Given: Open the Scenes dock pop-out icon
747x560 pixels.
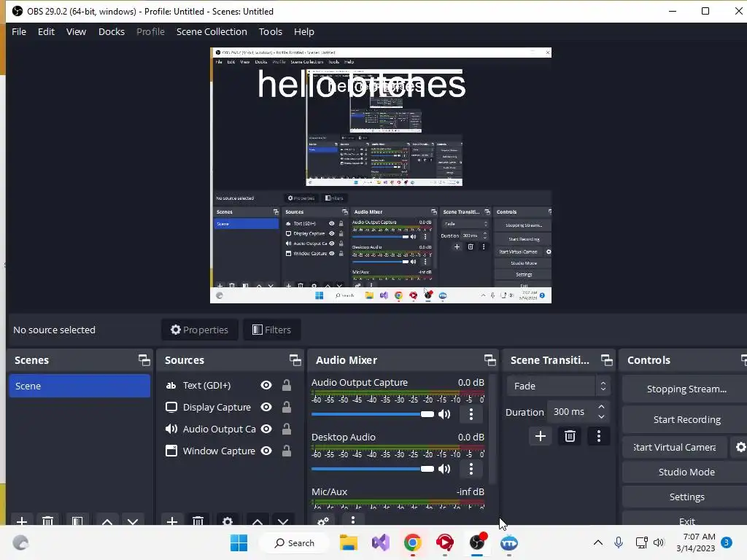Looking at the screenshot, I should (x=144, y=360).
